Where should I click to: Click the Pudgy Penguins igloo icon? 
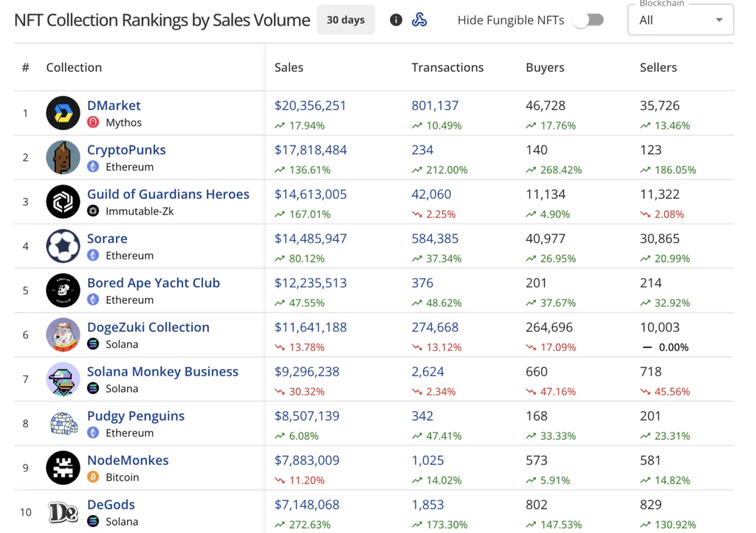63,423
